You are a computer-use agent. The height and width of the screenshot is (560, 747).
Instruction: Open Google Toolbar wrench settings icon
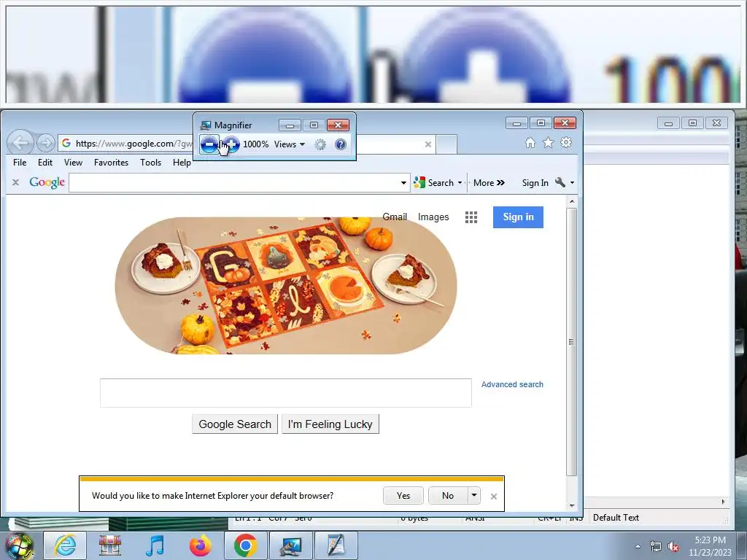coord(560,182)
